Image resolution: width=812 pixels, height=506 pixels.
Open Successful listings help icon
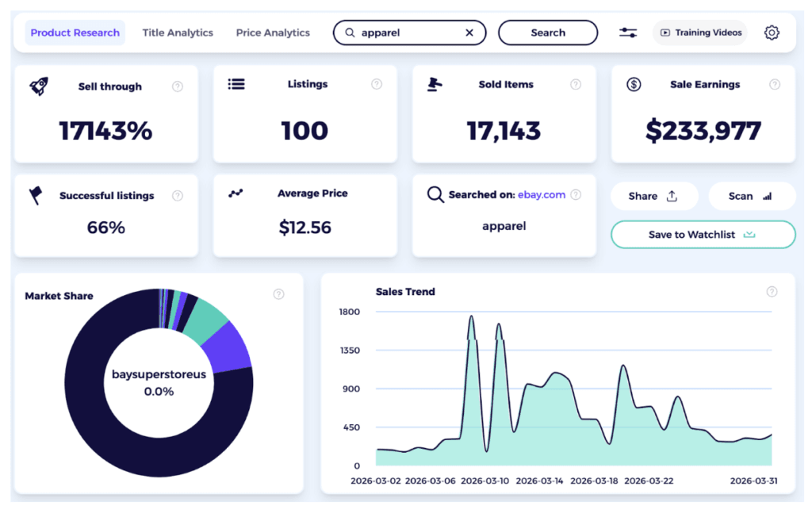click(x=178, y=196)
